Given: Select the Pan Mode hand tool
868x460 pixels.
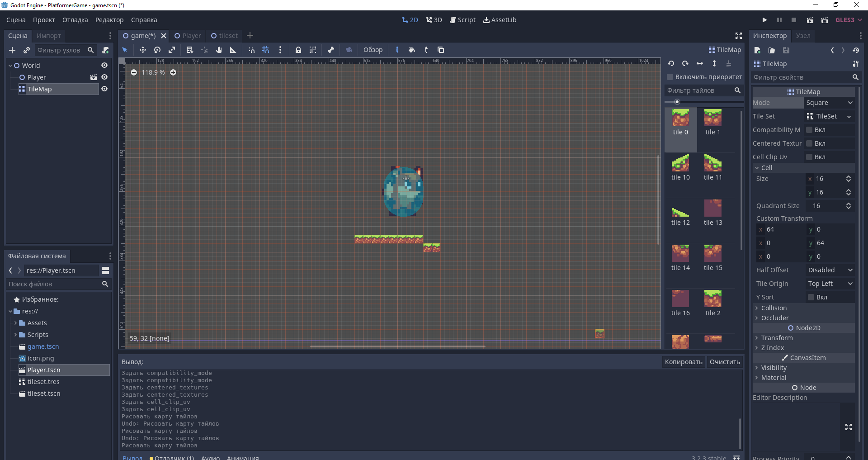Looking at the screenshot, I should coord(219,50).
